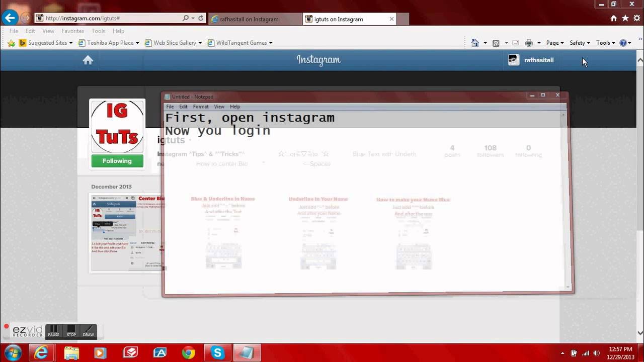Expand the Web Slice Gallery dropdown

tap(200, 43)
